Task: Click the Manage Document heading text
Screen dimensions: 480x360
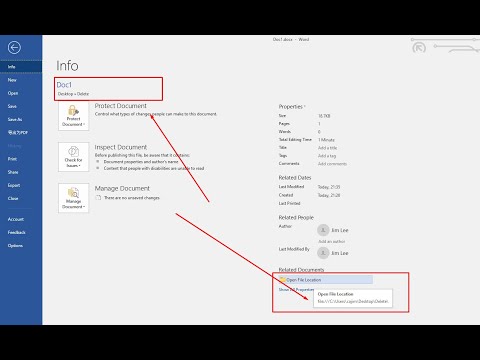Action: point(122,188)
